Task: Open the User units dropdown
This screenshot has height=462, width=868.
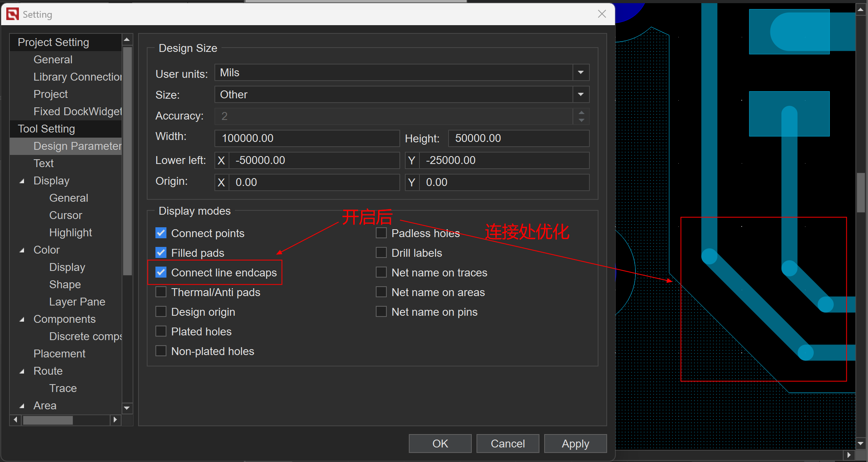Action: (x=581, y=73)
